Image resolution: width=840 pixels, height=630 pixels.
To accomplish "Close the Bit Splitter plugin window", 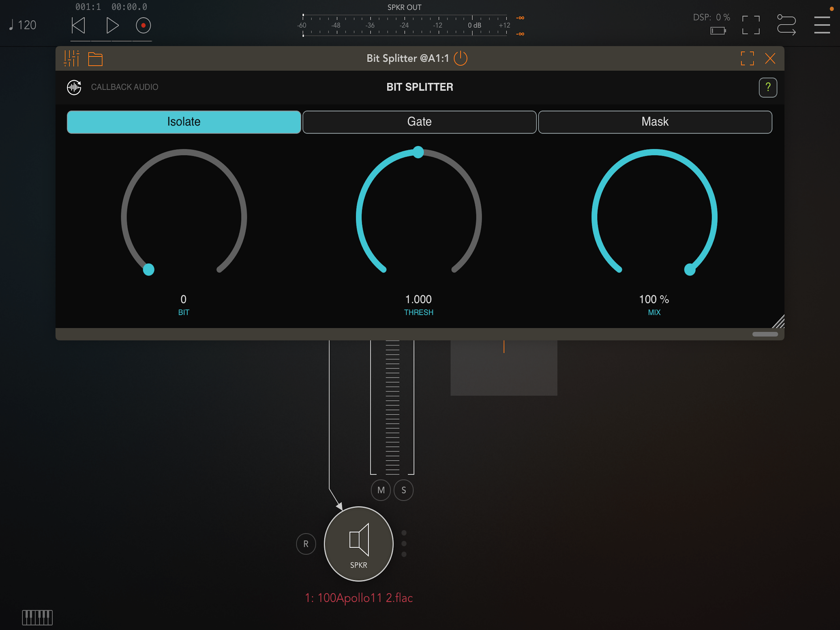I will click(770, 59).
